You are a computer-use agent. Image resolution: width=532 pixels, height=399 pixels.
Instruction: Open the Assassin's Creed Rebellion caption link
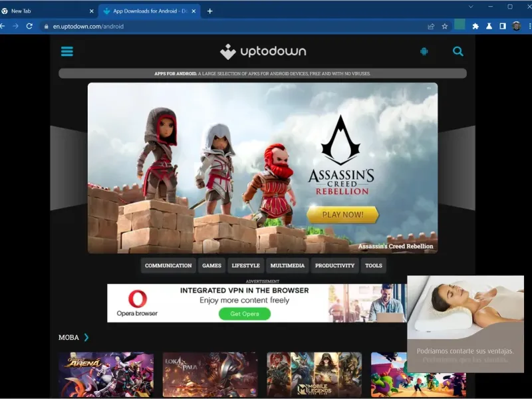(396, 246)
